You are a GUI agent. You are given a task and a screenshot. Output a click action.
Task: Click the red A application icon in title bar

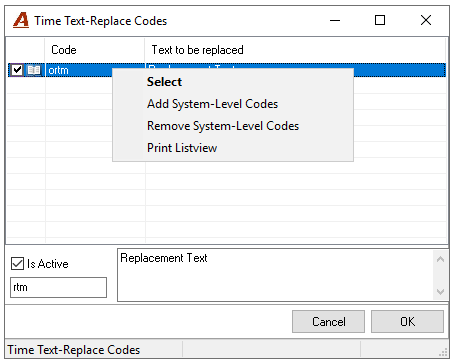(x=21, y=20)
